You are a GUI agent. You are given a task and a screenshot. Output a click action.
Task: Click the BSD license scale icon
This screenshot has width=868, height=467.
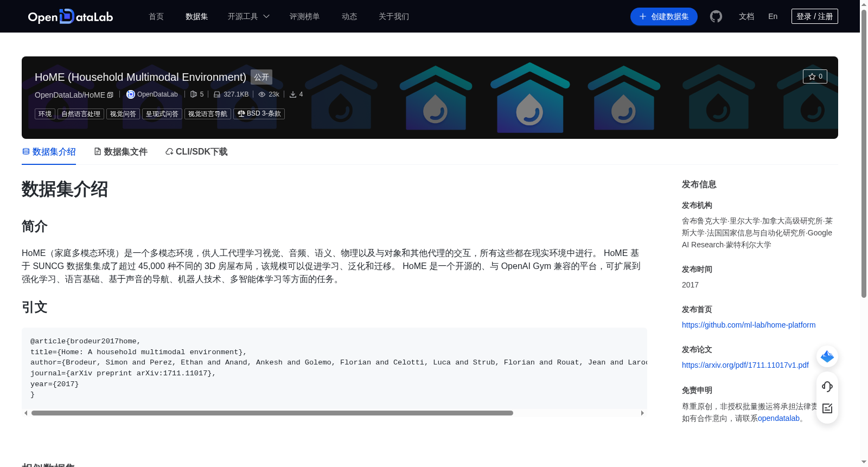(x=241, y=113)
